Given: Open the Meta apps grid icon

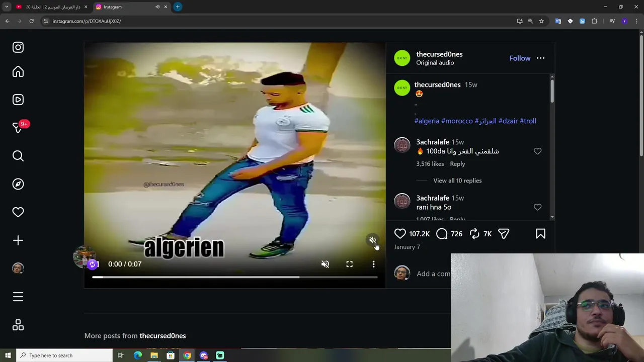Looking at the screenshot, I should pos(18,325).
